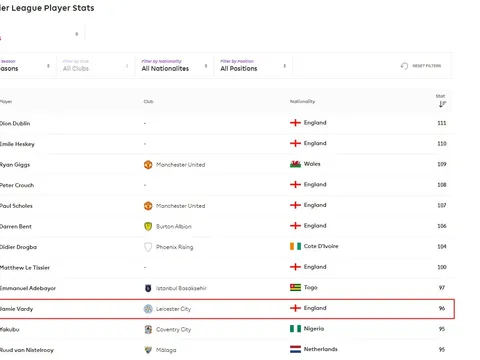Open Dion Dublin player link
The width and height of the screenshot is (480, 360).
pos(15,123)
